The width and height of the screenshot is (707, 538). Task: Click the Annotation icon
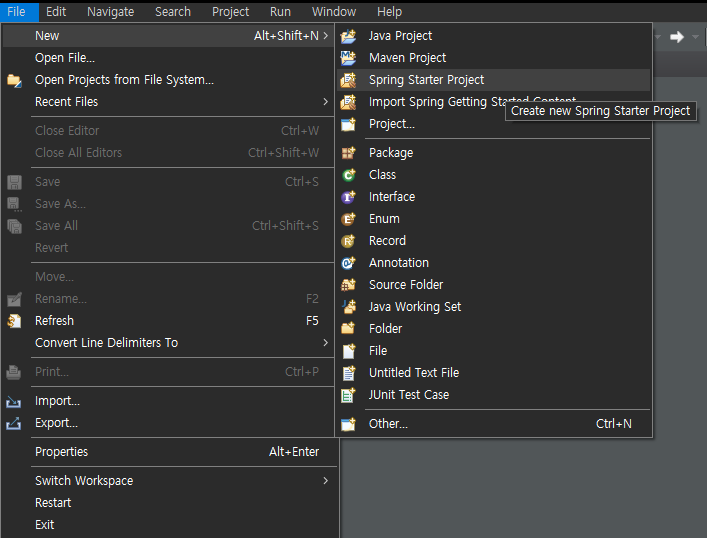pos(348,263)
